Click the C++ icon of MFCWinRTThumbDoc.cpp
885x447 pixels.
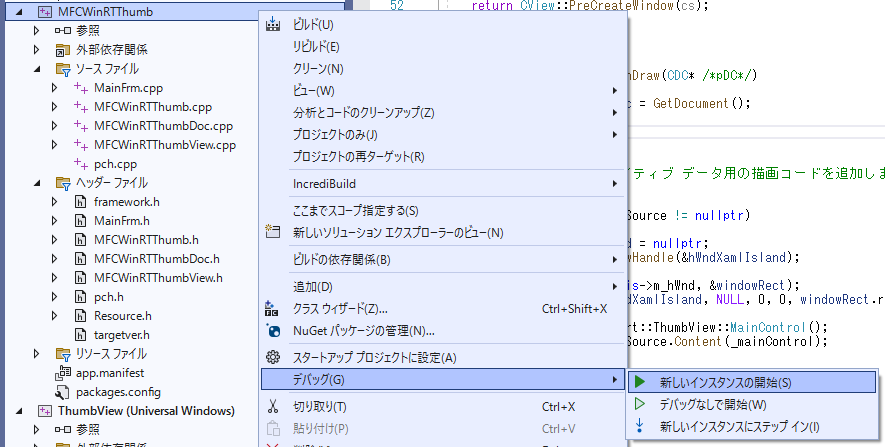(x=81, y=126)
